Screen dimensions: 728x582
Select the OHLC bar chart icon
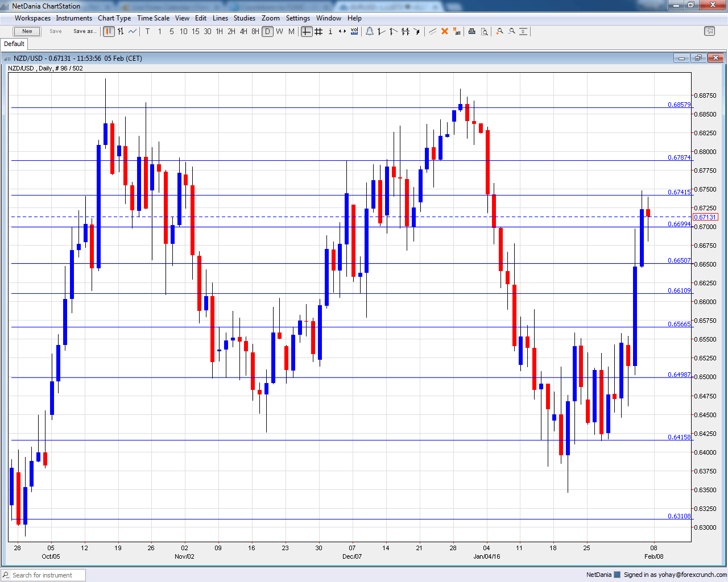click(x=119, y=32)
